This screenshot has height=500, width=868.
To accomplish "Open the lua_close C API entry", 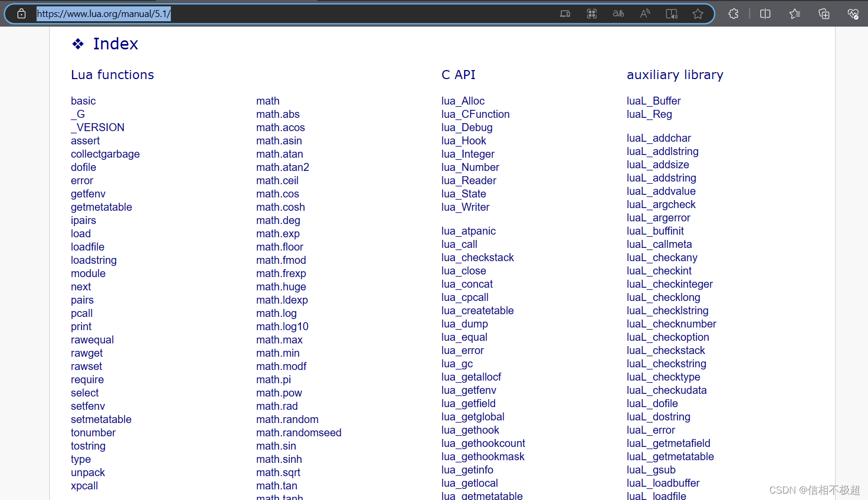I will (464, 271).
